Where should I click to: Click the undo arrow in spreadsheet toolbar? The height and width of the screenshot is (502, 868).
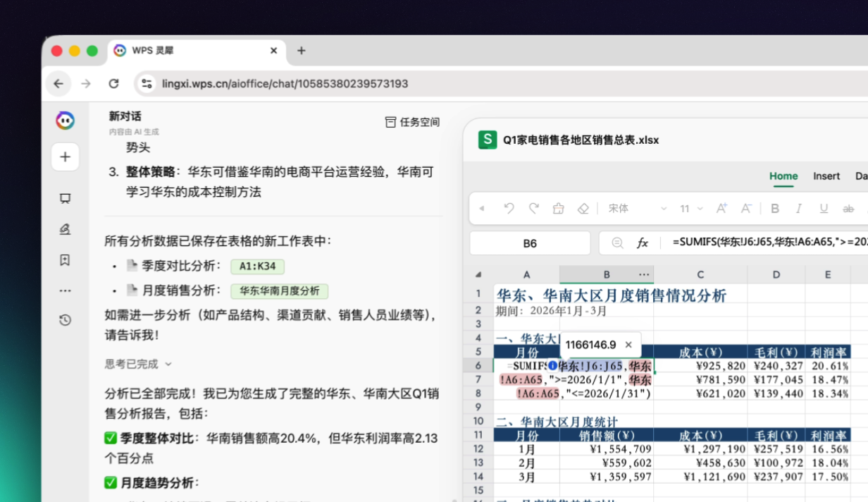tap(509, 209)
